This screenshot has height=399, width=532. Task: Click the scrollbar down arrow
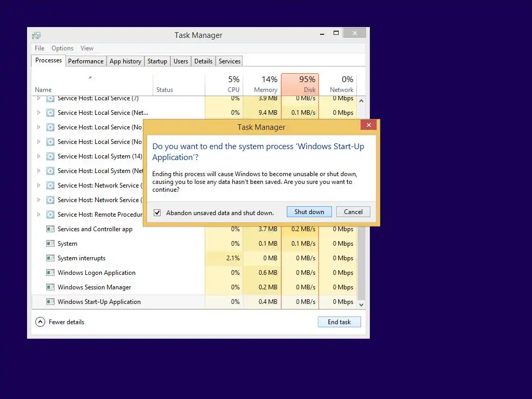(x=362, y=304)
